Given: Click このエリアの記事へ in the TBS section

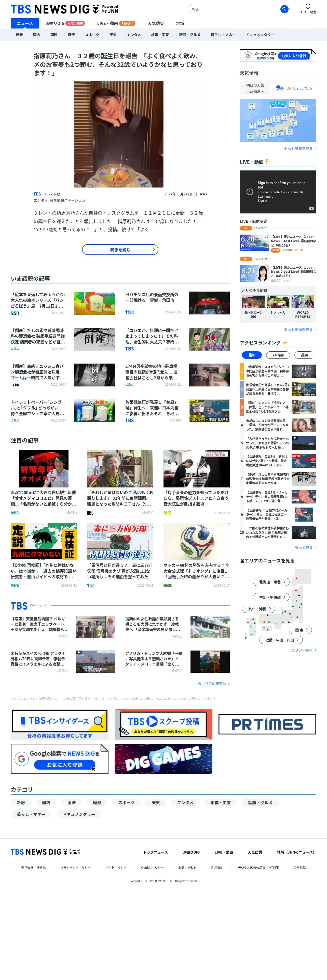Looking at the screenshot, I should coord(212,684).
